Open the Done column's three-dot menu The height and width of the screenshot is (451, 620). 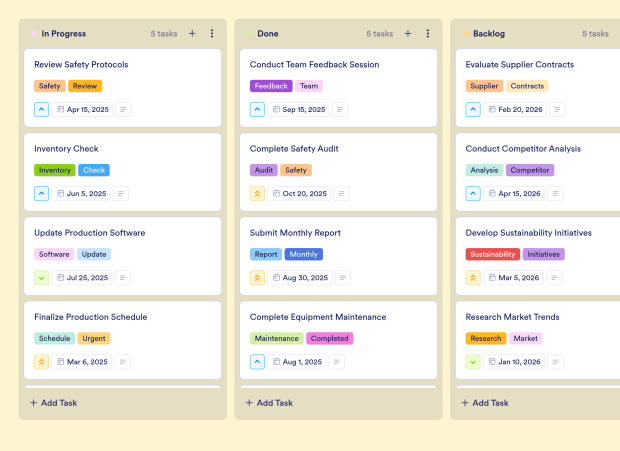click(x=427, y=34)
